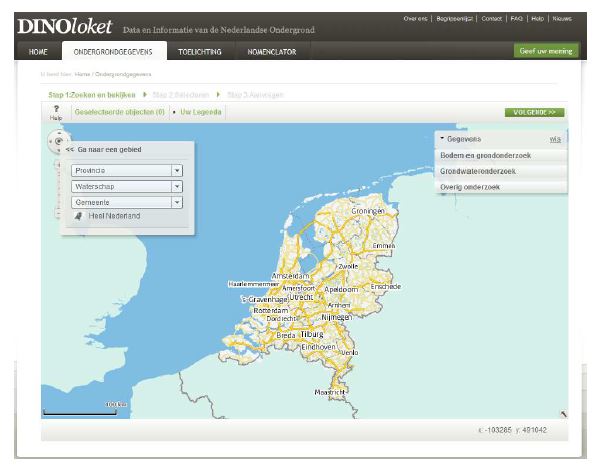
Task: Click the map pan compass control
Action: coord(58,141)
